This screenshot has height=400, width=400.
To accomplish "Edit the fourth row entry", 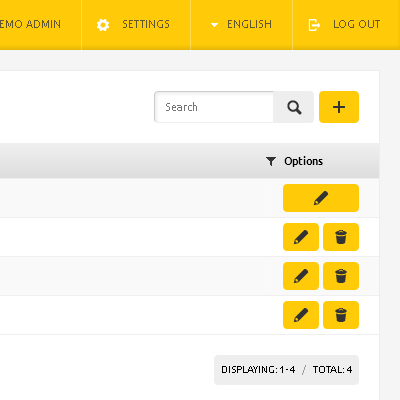I will click(x=301, y=315).
